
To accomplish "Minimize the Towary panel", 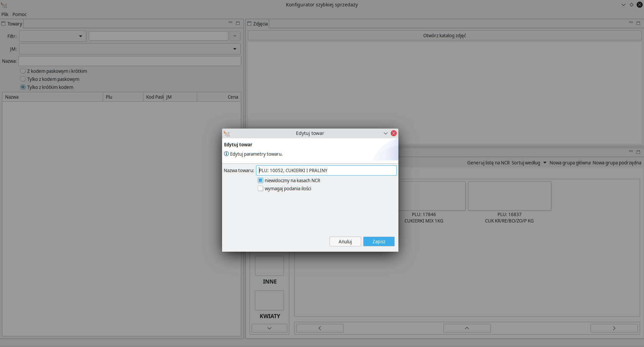I will (x=230, y=22).
